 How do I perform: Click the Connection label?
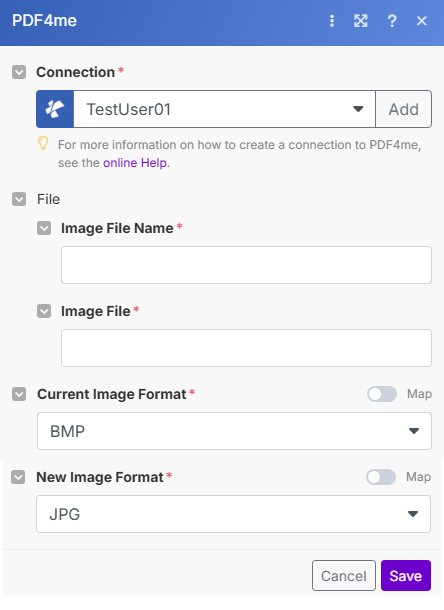pyautogui.click(x=75, y=72)
